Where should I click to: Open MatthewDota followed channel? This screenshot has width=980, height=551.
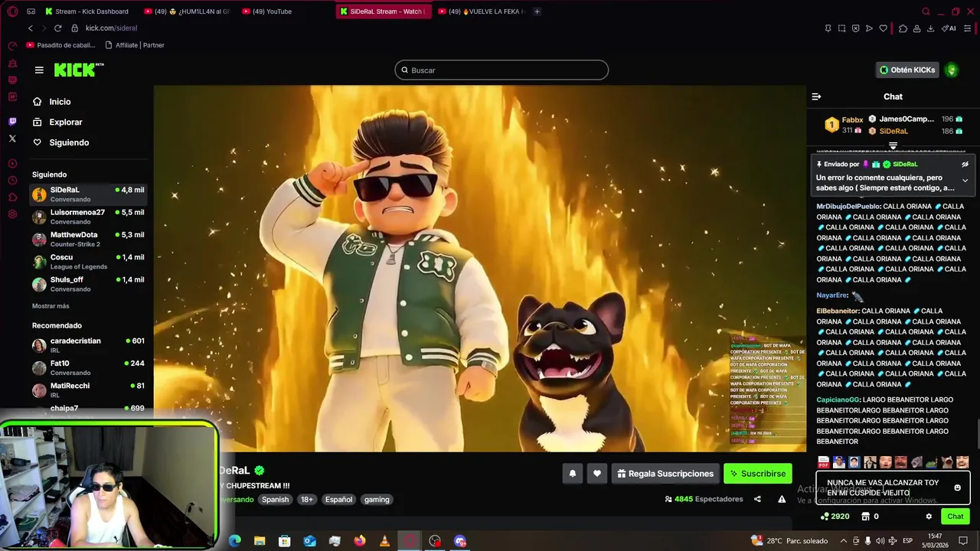89,239
